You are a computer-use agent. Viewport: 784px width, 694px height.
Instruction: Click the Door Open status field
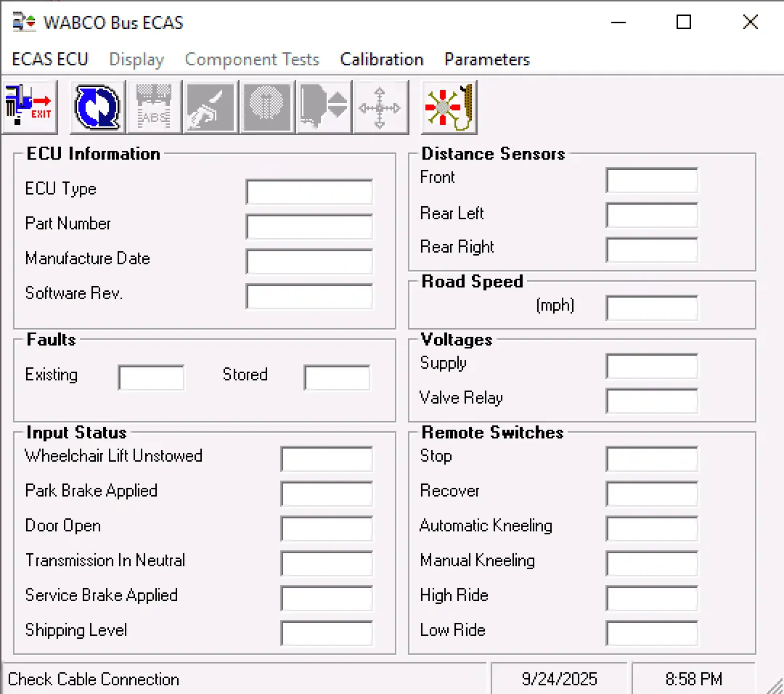click(x=327, y=528)
